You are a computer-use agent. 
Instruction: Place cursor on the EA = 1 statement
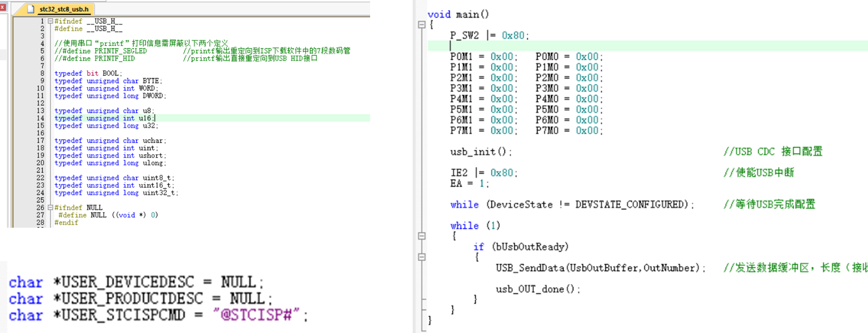pyautogui.click(x=469, y=184)
